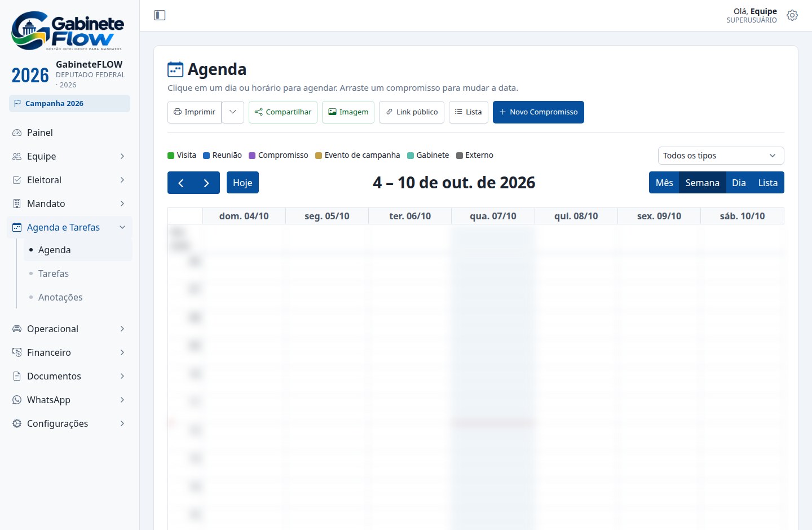Switch to Mês calendar view
Viewport: 812px width, 530px height.
[x=664, y=183]
